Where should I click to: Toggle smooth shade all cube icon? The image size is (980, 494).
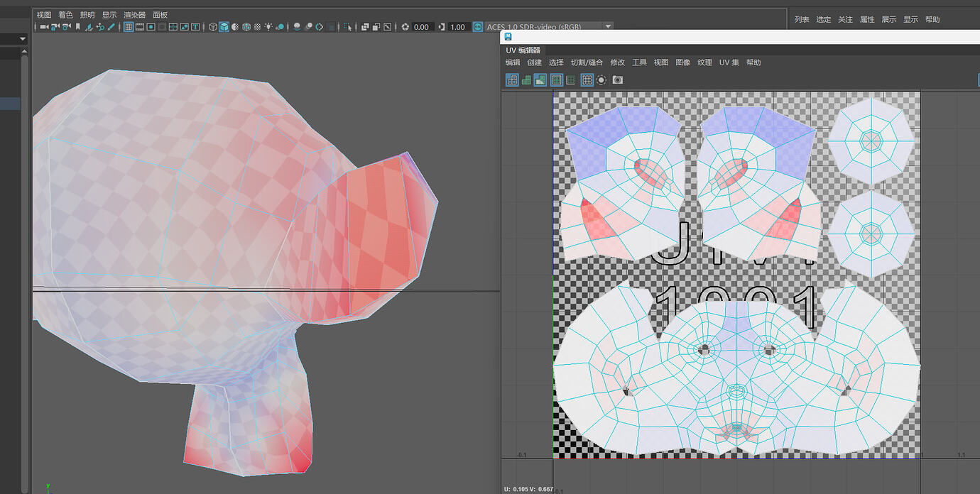pos(224,27)
